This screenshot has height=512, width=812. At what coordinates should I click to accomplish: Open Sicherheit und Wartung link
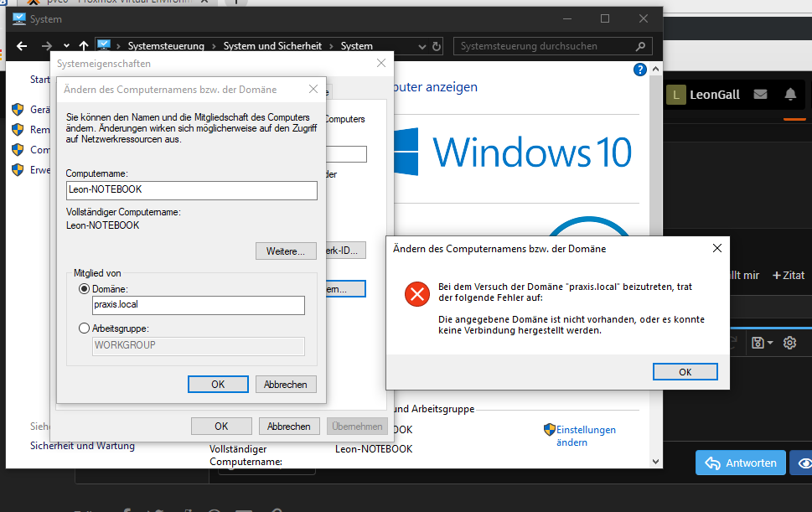[82, 446]
